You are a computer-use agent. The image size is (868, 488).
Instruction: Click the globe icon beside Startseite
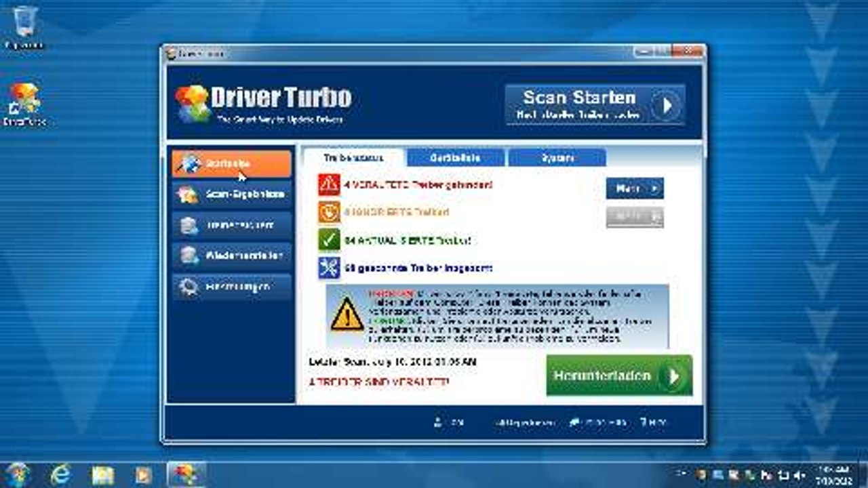tap(190, 163)
